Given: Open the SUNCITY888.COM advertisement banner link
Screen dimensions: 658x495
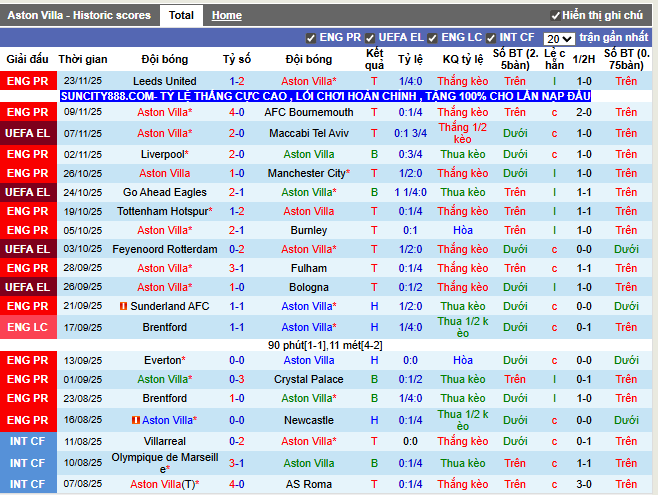Looking at the screenshot, I should [x=325, y=96].
